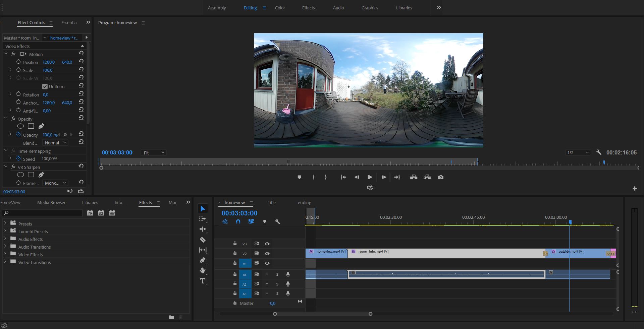This screenshot has height=329, width=644.
Task: Toggle V1 track output eye
Action: point(267,263)
